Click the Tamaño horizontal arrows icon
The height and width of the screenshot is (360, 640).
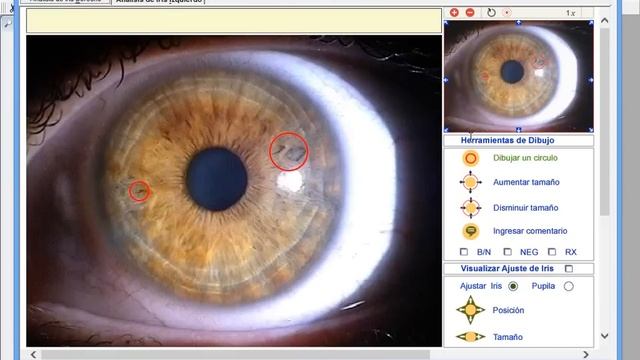[x=471, y=337]
